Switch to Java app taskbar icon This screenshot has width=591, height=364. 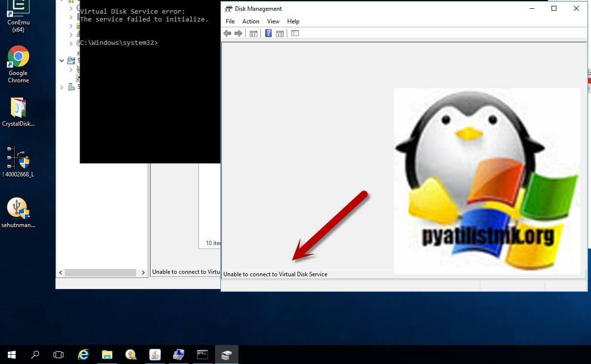[x=155, y=354]
